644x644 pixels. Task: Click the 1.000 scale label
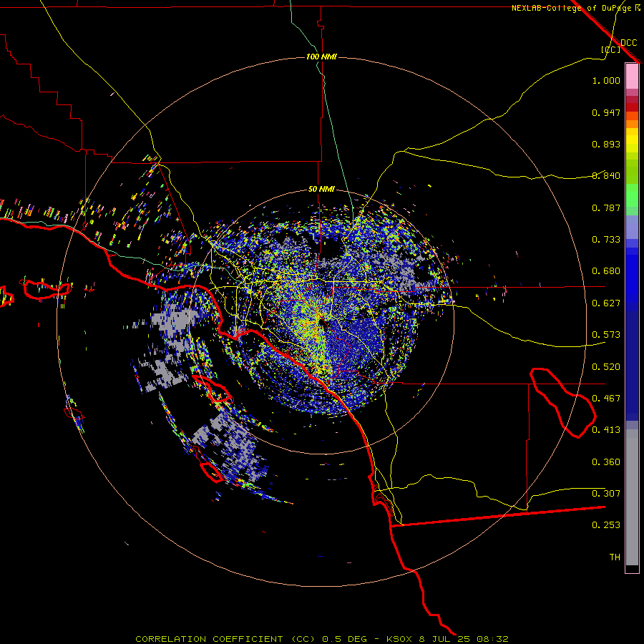click(x=606, y=80)
